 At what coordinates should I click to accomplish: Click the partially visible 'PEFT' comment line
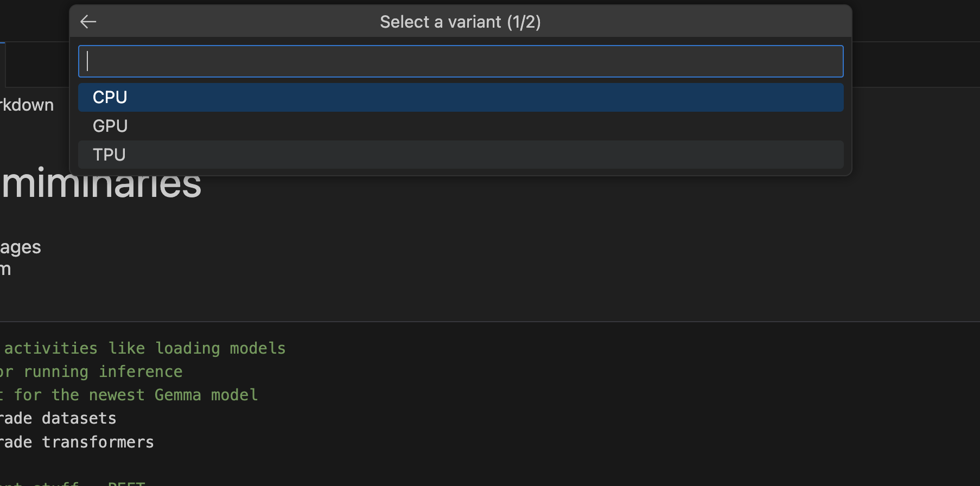(126, 483)
